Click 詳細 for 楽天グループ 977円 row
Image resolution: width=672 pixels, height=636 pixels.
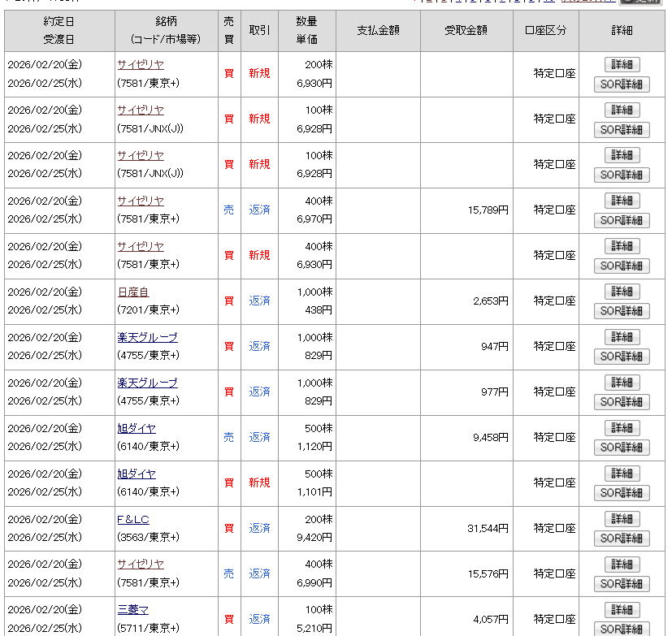pyautogui.click(x=622, y=383)
